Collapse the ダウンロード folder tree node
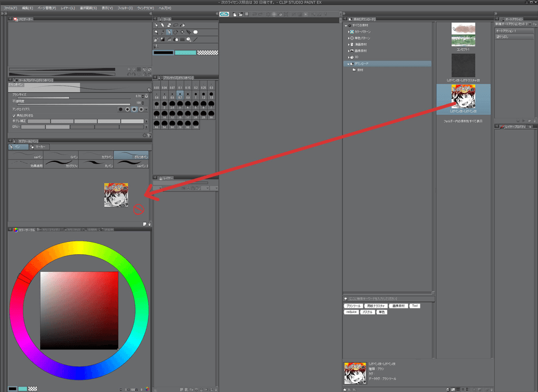This screenshot has height=392, width=538. tap(348, 64)
